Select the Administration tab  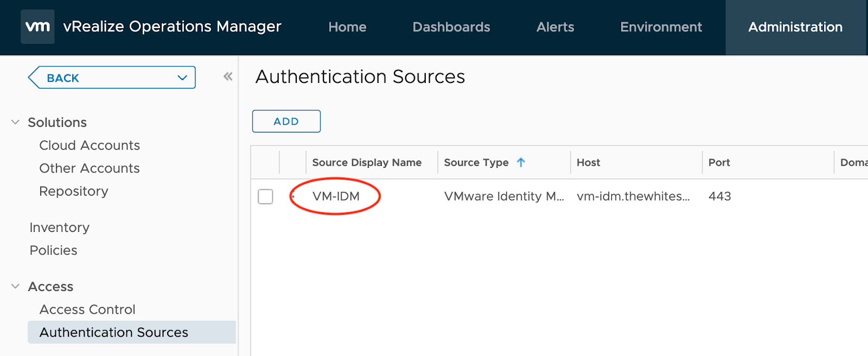tap(795, 27)
